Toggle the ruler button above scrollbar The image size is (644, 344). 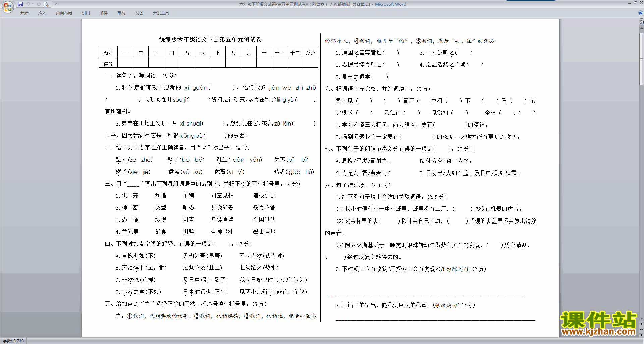tap(641, 22)
